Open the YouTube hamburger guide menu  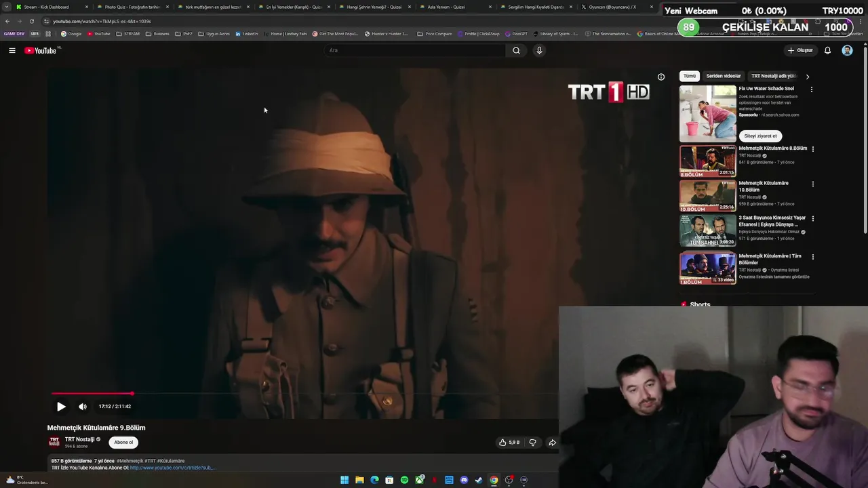12,50
